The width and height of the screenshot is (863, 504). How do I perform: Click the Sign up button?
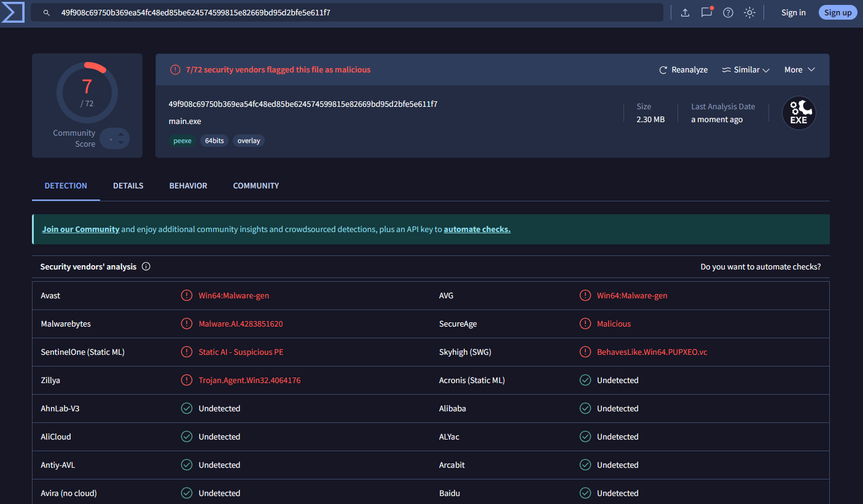point(838,12)
